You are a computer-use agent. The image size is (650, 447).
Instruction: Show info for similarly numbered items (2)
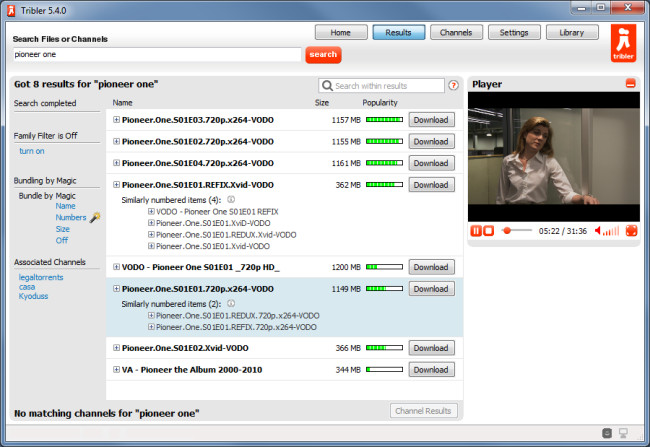(231, 304)
